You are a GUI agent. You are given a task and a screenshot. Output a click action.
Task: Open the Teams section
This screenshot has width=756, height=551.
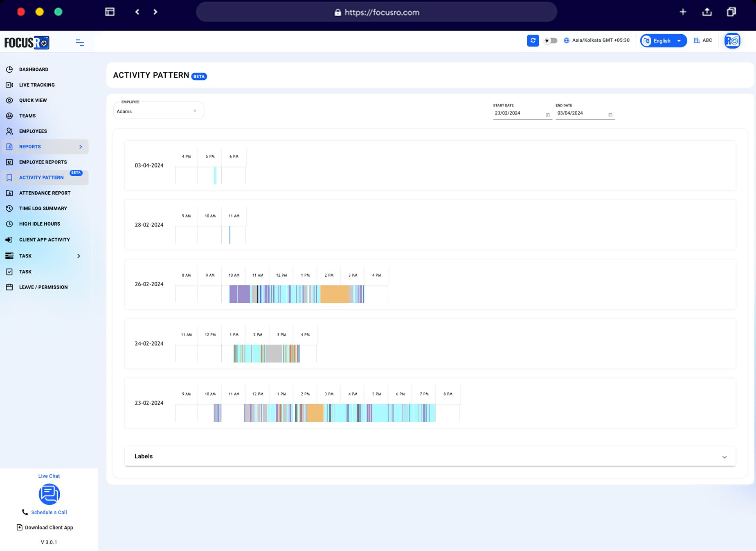27,116
